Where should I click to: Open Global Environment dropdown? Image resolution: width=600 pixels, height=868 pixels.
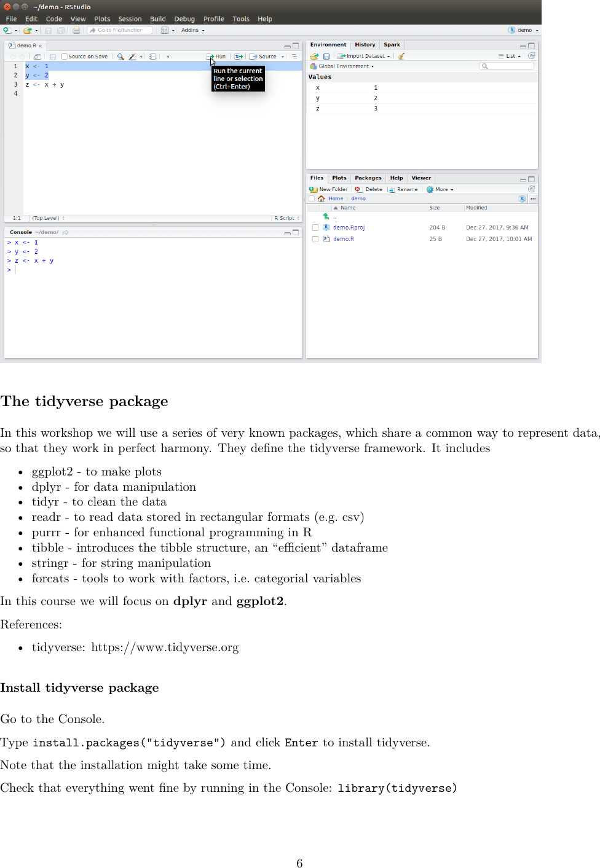point(342,66)
